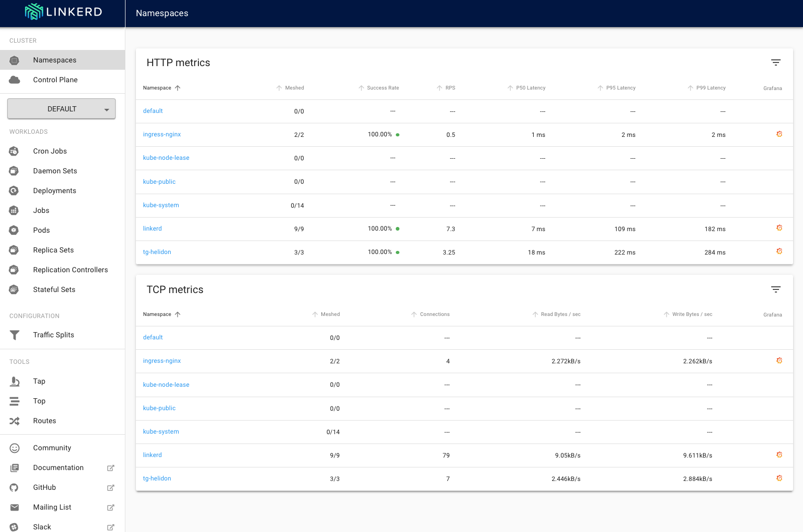Open Slack external link
The image size is (803, 532).
click(x=62, y=525)
